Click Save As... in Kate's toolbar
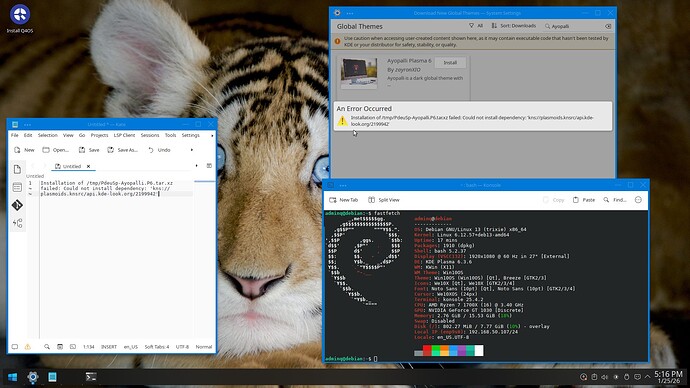 pos(122,150)
